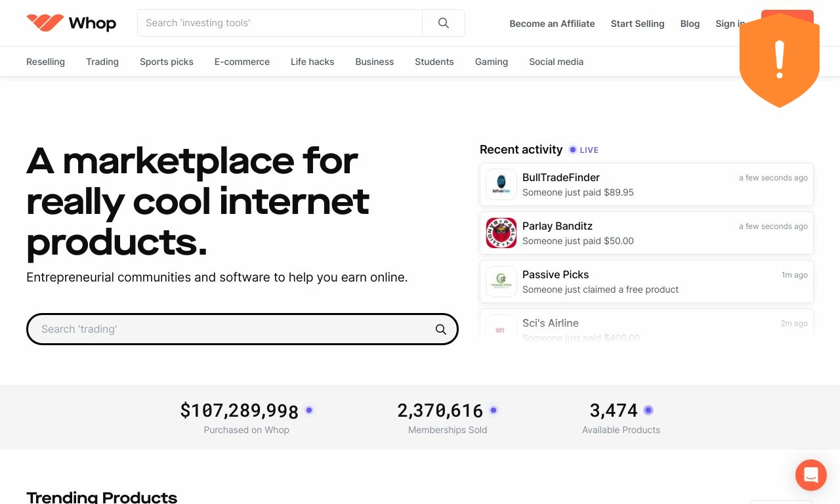This screenshot has height=504, width=840.
Task: Open the Start Selling link
Action: pyautogui.click(x=637, y=24)
